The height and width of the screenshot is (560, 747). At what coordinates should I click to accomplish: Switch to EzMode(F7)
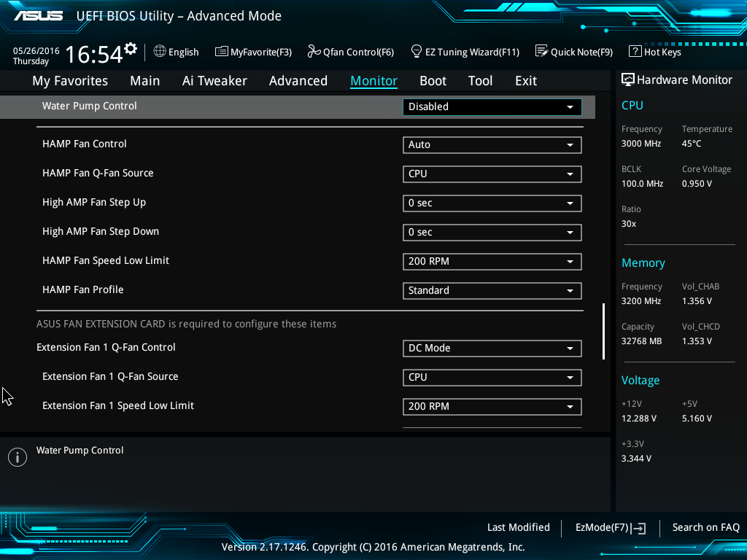(611, 528)
